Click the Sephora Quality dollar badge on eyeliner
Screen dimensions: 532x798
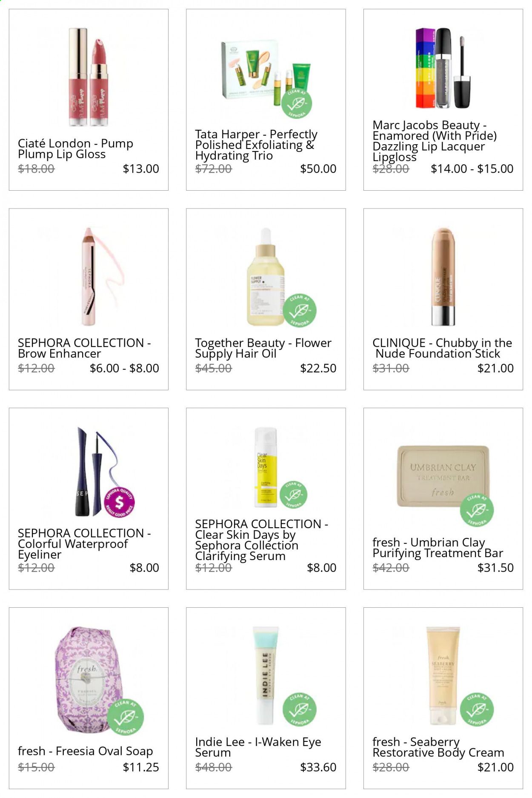119,503
